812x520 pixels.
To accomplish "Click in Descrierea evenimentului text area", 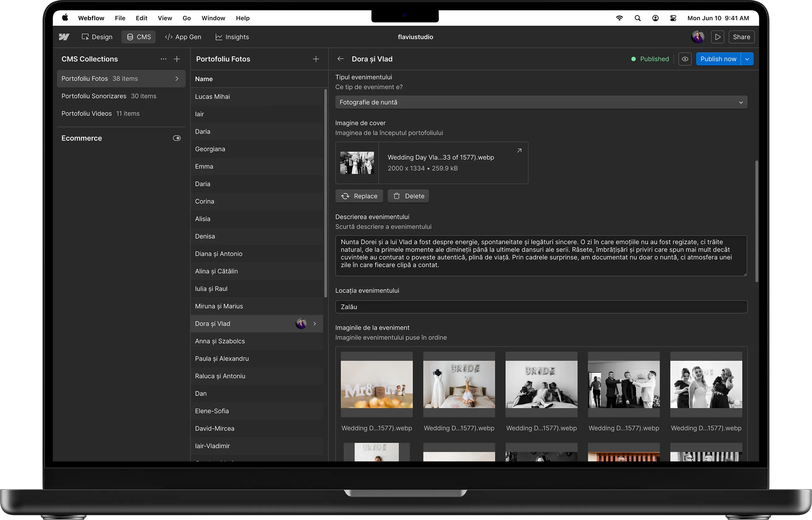I will pyautogui.click(x=541, y=256).
